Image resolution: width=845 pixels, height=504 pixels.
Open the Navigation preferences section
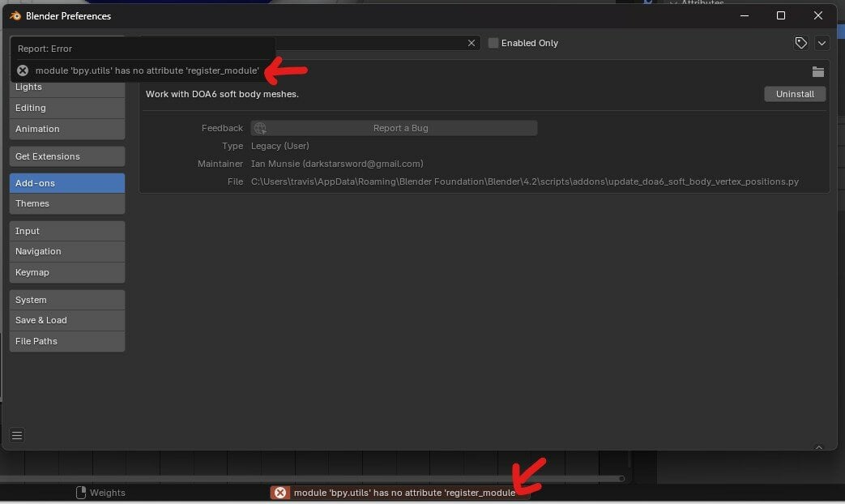66,251
